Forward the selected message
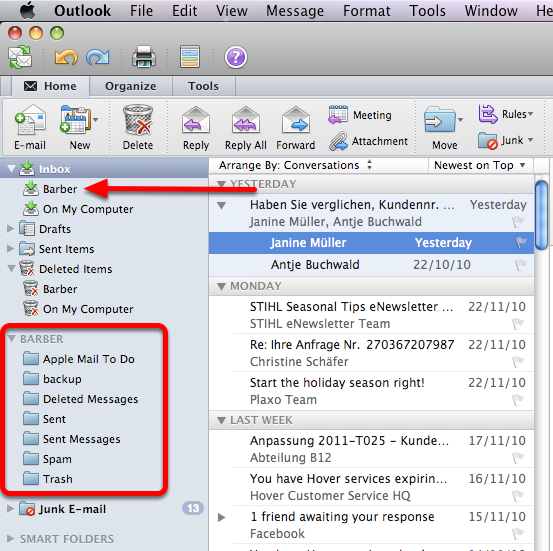Viewport: 553px width, 551px height. (x=296, y=128)
